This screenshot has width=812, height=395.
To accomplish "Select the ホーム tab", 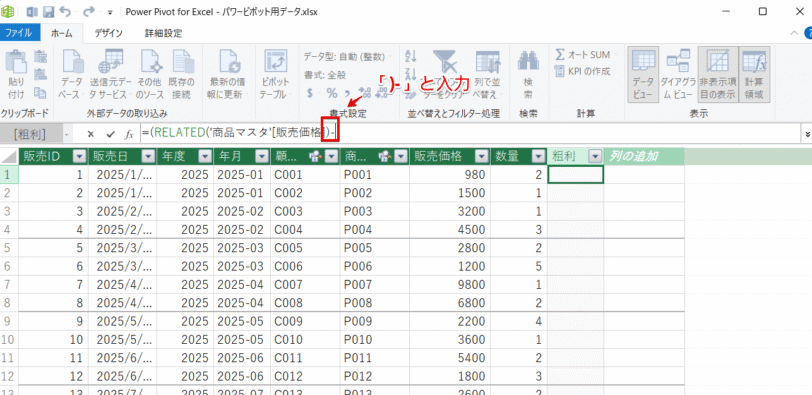I will 61,33.
